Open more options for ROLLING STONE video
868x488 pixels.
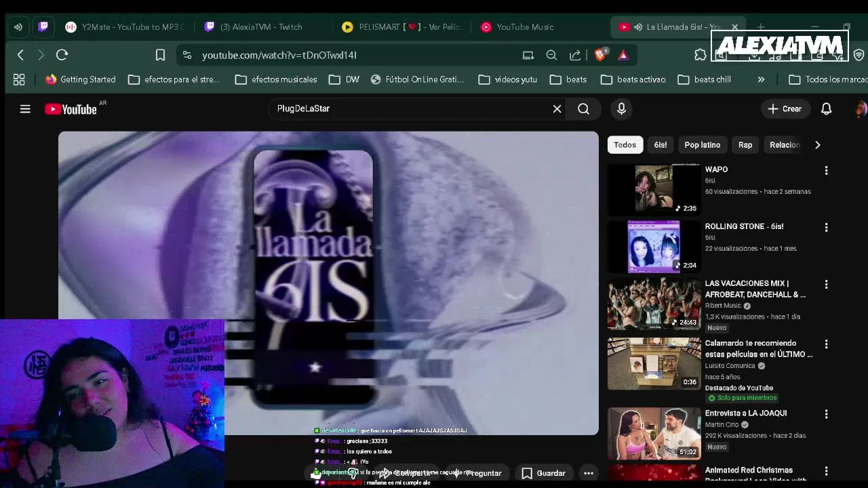tap(826, 228)
